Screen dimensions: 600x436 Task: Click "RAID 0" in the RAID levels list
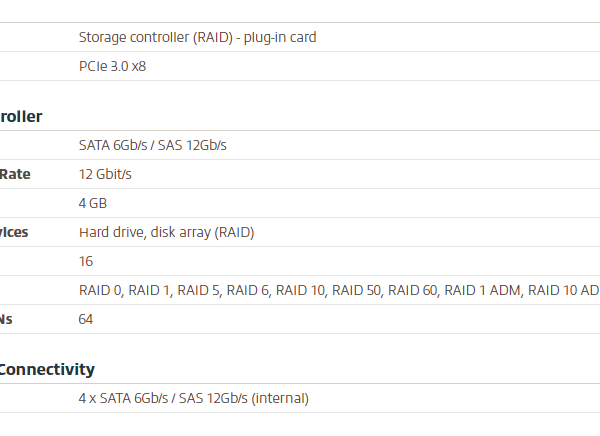pyautogui.click(x=100, y=290)
